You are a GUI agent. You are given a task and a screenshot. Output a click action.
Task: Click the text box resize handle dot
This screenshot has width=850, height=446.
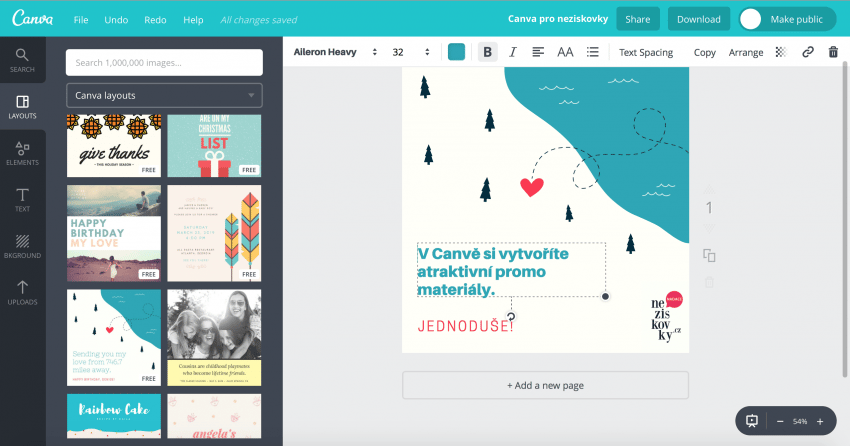tap(606, 296)
